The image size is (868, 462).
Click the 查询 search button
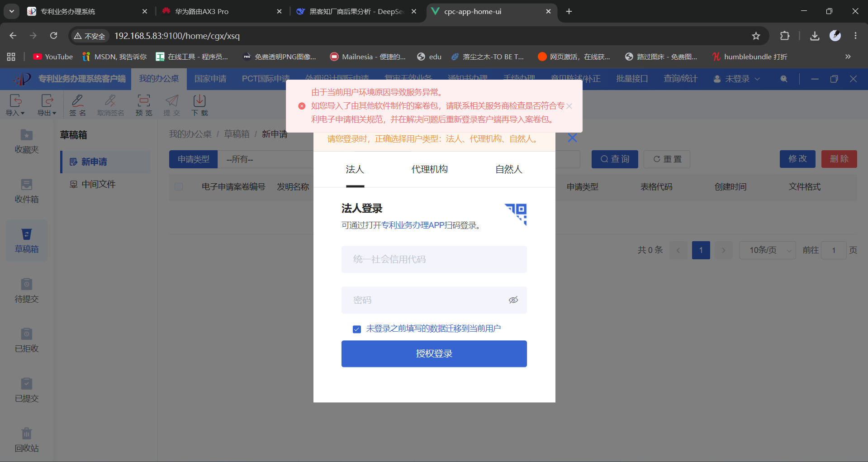615,159
